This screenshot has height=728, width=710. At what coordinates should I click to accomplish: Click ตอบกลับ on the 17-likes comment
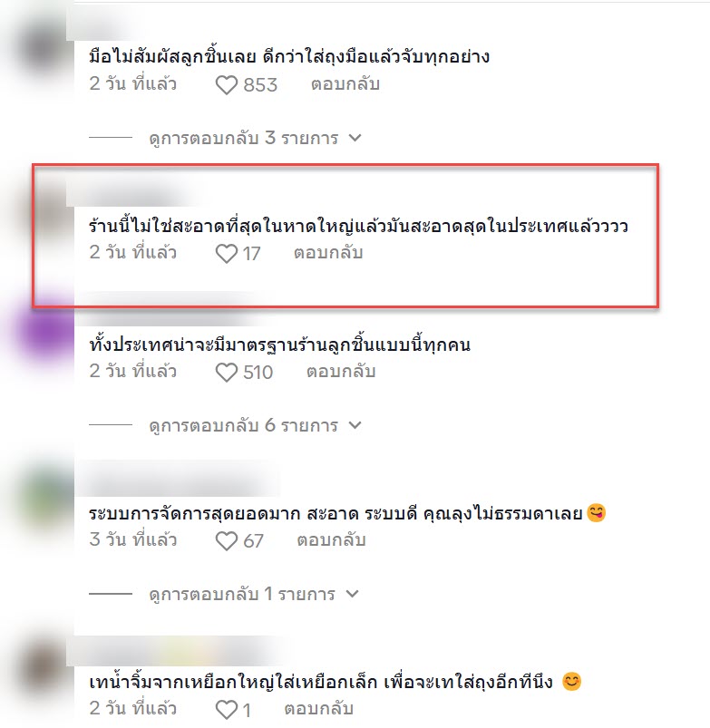click(x=328, y=253)
